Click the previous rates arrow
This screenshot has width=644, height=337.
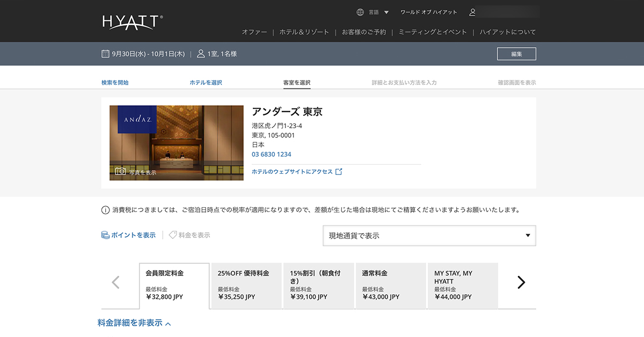115,282
